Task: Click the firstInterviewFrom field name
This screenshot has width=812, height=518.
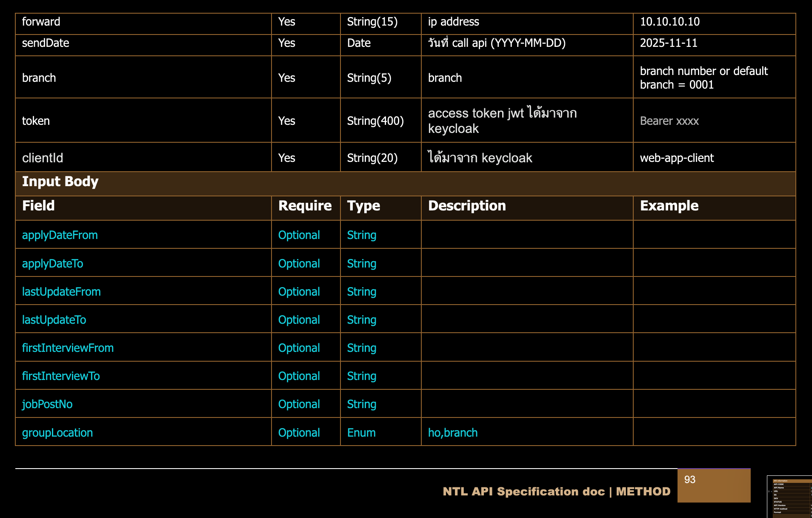Action: coord(68,348)
